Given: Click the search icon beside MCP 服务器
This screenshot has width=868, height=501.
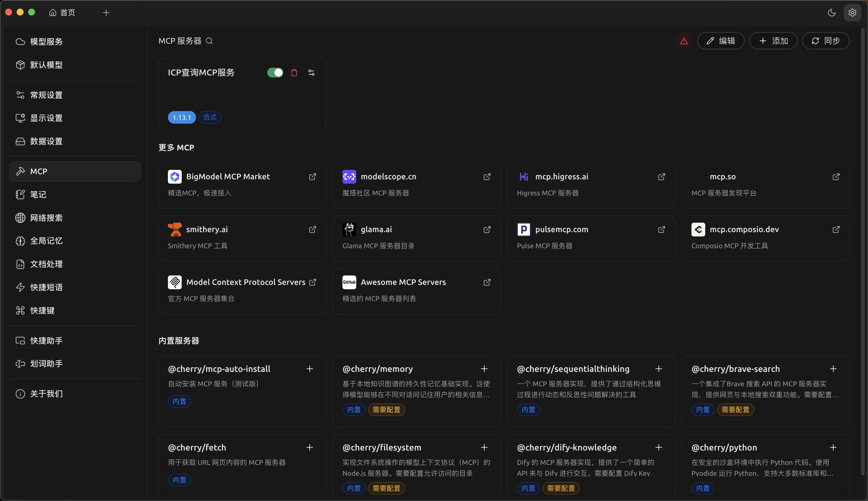Looking at the screenshot, I should [x=209, y=41].
